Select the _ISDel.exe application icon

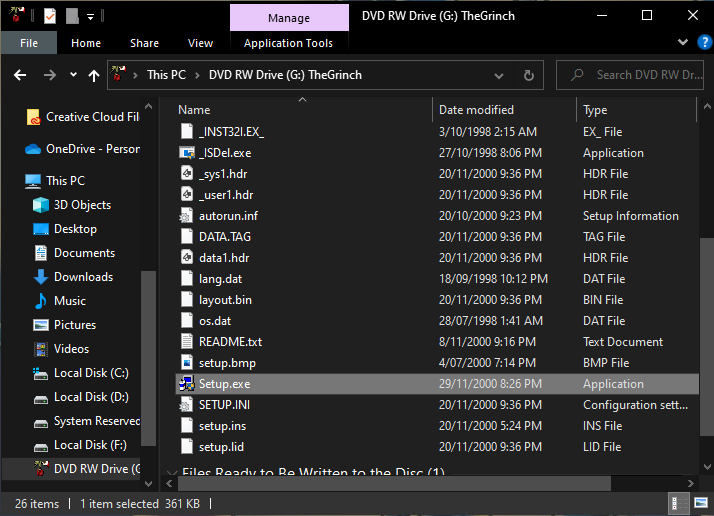coord(187,153)
